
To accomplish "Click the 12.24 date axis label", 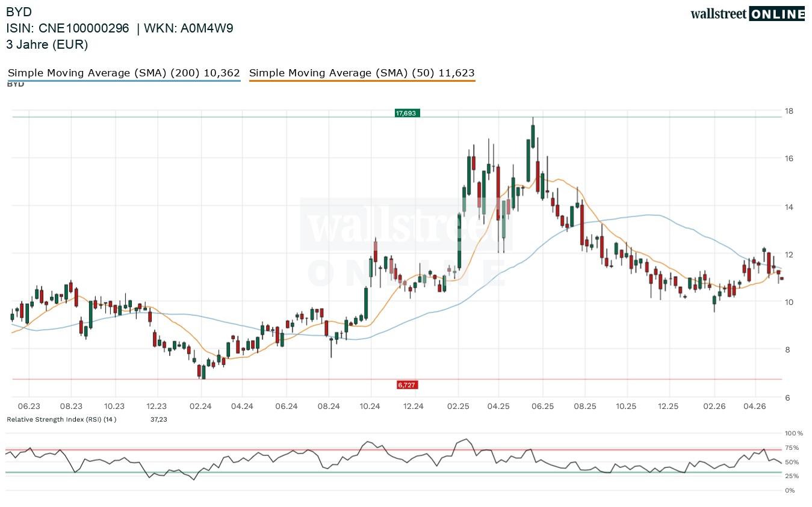I will (x=414, y=407).
